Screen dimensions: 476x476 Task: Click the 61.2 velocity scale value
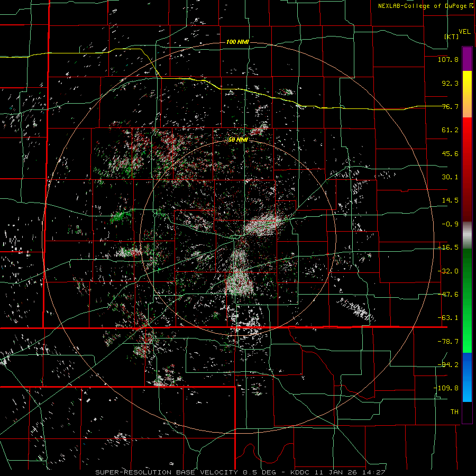(450, 130)
